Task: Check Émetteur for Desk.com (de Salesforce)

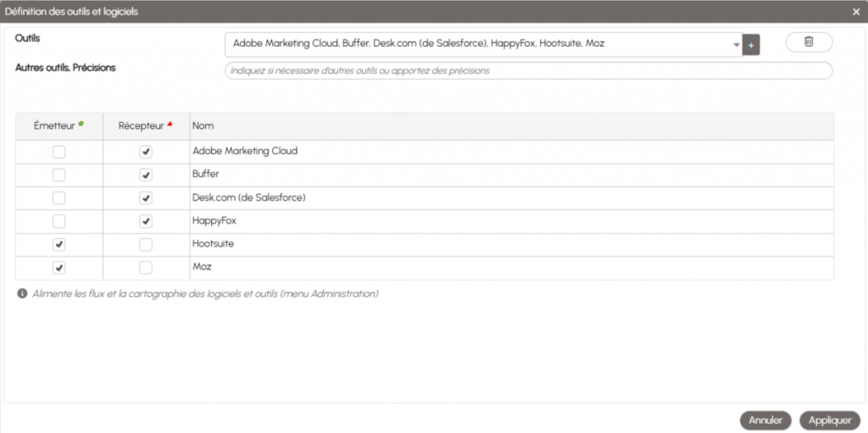Action: (58, 197)
